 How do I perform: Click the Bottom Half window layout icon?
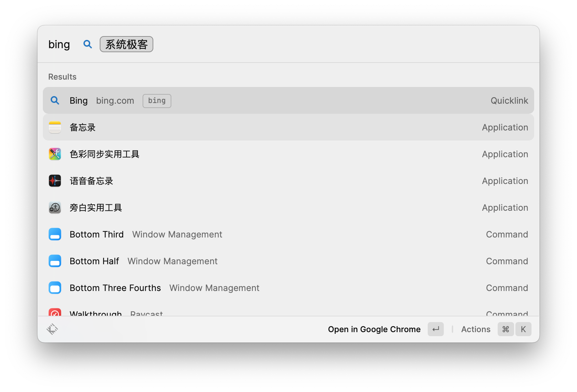(x=55, y=261)
